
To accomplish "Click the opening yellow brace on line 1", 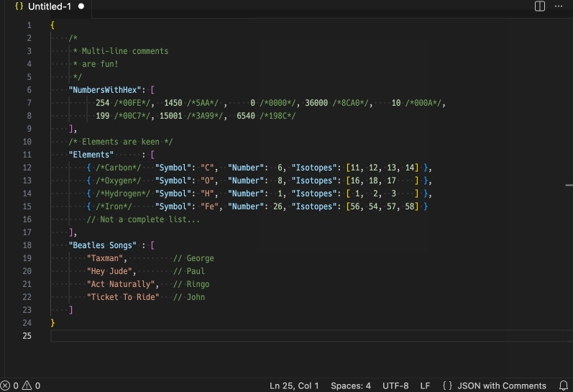I will click(x=52, y=25).
